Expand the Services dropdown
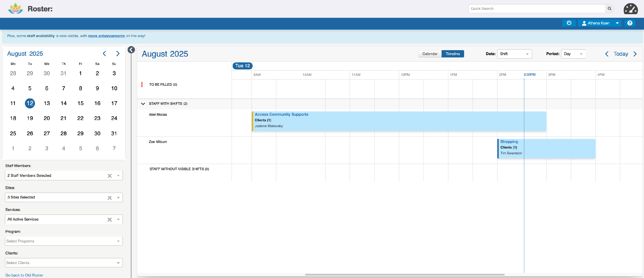This screenshot has height=278, width=644. (x=118, y=220)
